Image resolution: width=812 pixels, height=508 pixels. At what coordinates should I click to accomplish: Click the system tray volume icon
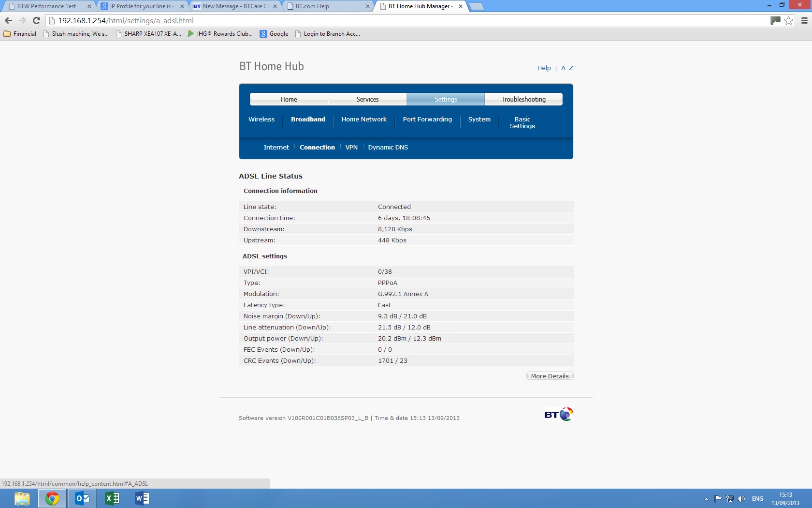point(741,499)
